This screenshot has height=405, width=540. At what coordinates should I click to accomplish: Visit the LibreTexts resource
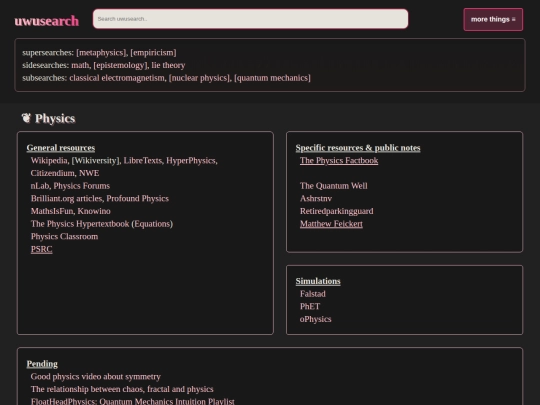click(143, 160)
